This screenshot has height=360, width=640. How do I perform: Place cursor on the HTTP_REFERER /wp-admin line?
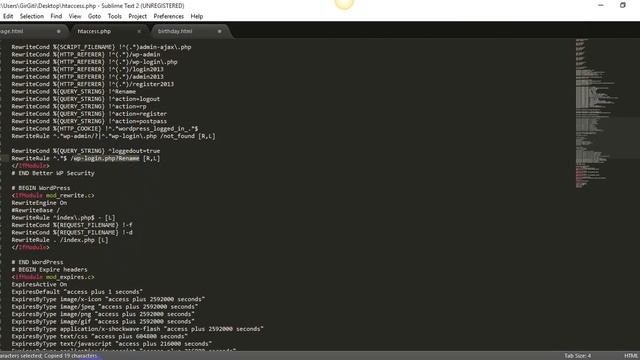[x=86, y=54]
